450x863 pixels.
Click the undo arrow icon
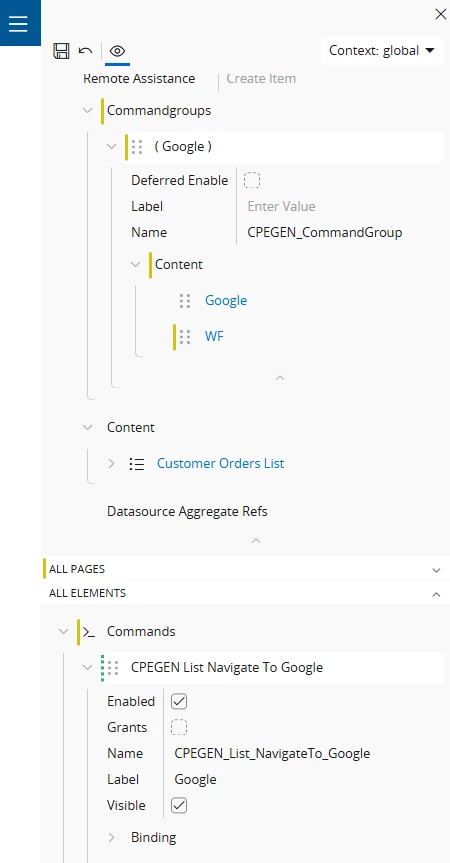85,51
